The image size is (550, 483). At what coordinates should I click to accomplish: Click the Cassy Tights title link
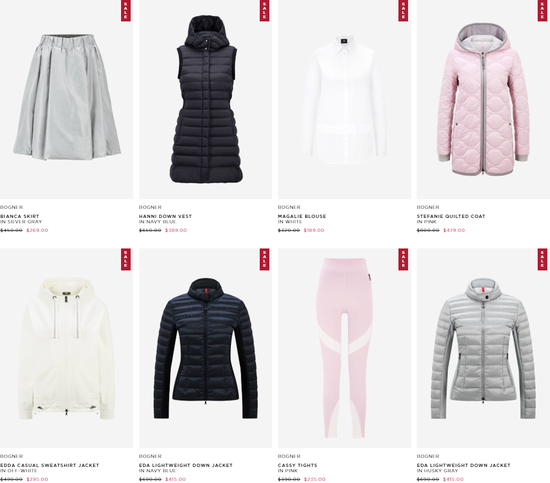297,465
